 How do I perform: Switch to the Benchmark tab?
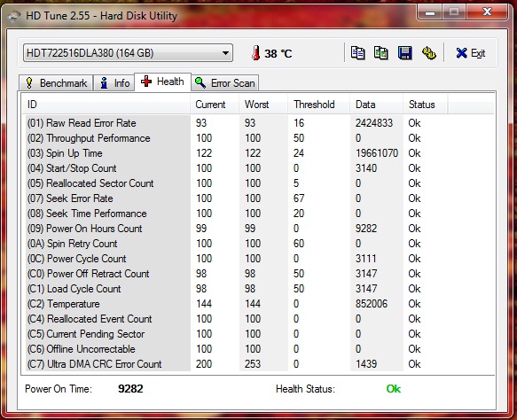point(56,82)
